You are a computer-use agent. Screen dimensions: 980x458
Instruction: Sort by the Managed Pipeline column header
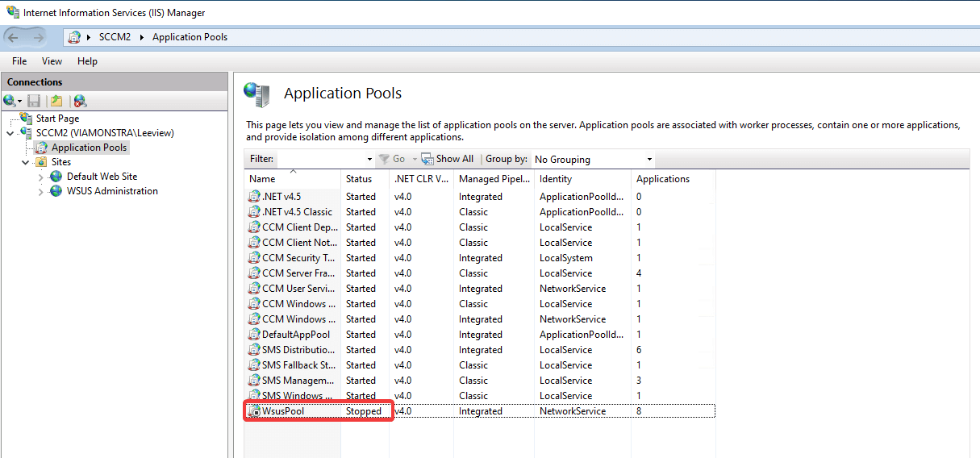[494, 179]
